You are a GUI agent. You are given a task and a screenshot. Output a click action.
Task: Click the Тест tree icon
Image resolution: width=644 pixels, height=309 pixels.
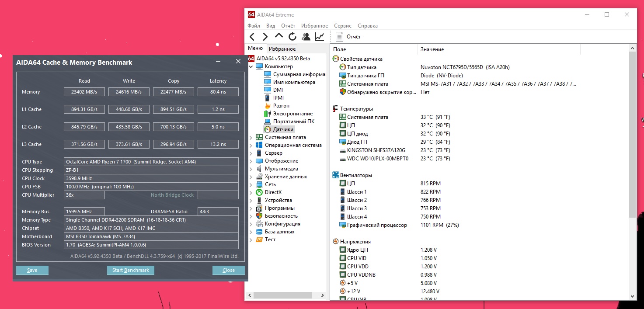point(259,240)
